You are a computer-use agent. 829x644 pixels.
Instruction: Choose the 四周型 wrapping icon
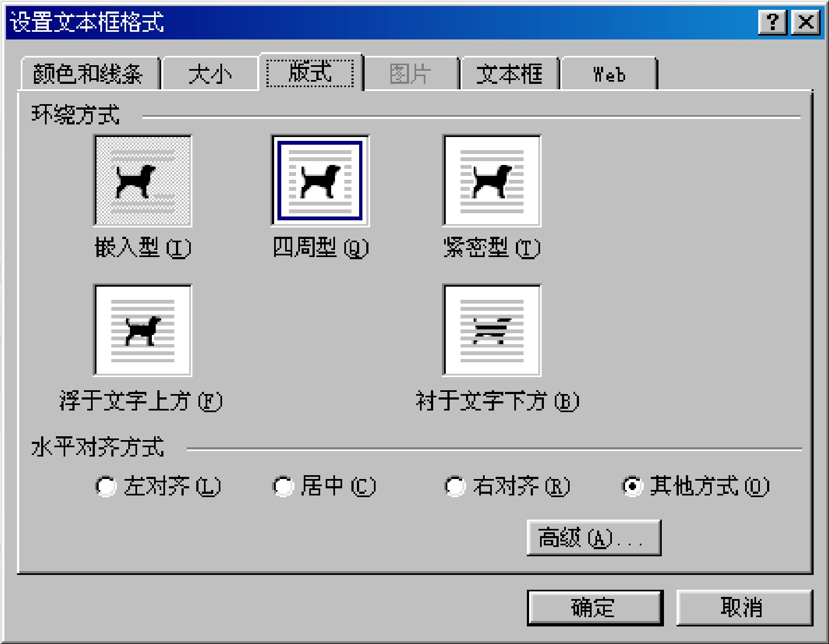point(320,181)
